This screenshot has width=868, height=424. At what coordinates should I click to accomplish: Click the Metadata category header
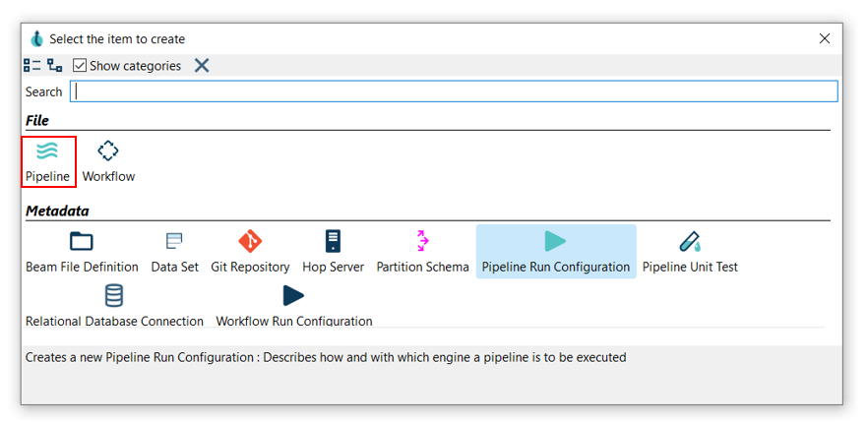[x=57, y=211]
